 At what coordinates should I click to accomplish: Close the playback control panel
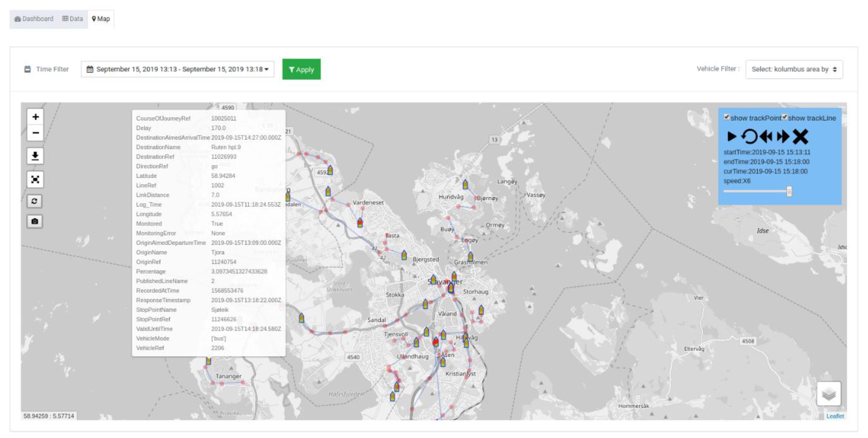point(800,136)
